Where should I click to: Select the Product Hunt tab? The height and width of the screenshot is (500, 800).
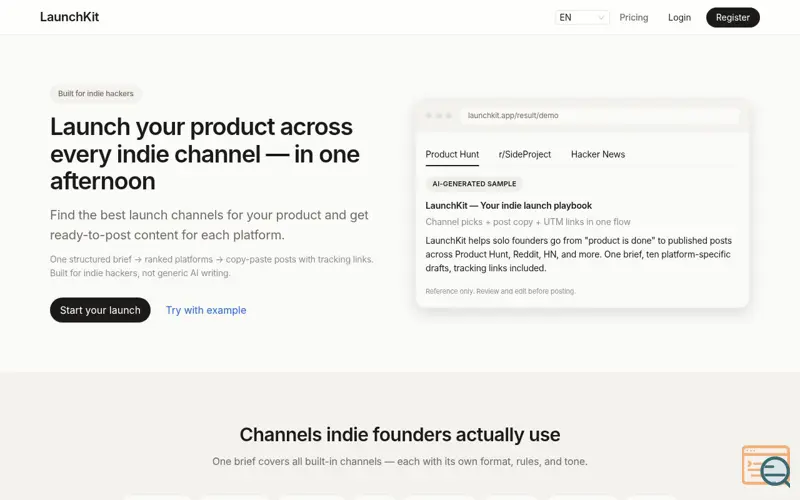(452, 155)
